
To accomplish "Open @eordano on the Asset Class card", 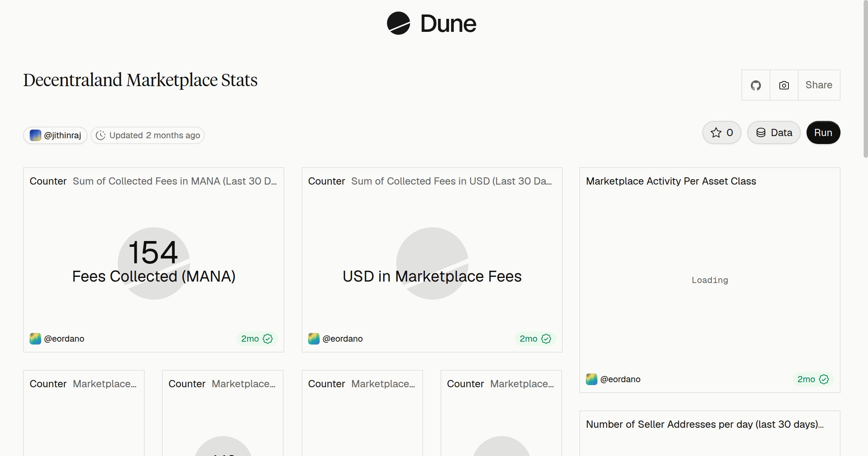I will tap(620, 379).
